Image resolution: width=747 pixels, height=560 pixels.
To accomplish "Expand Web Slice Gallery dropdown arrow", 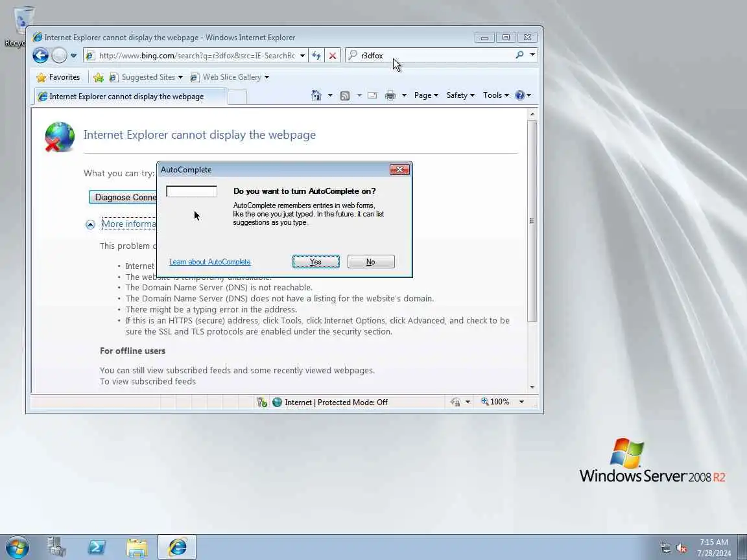I will [x=267, y=77].
